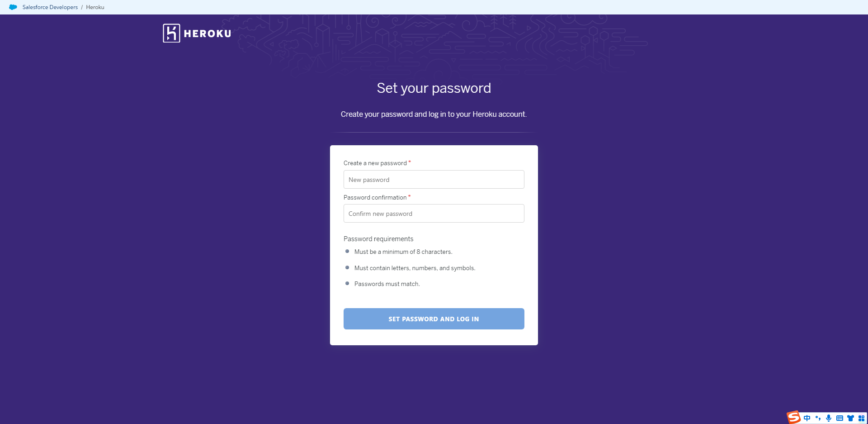Screen dimensions: 868x424
Task: Click the "Create a new password" label
Action: pos(375,163)
